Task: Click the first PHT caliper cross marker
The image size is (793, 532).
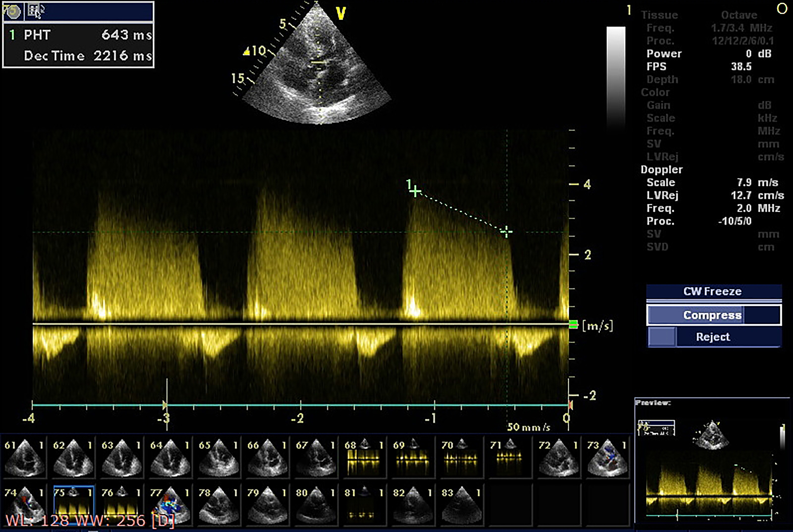Action: tap(415, 191)
